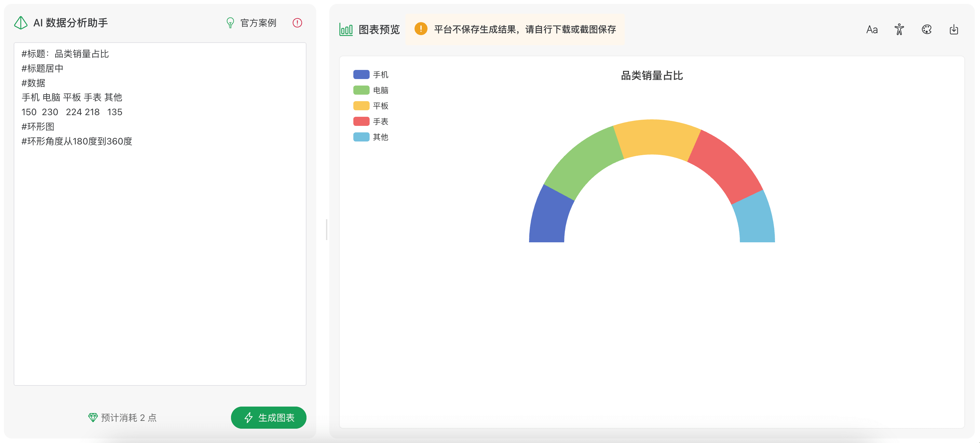Click the 平板 legend label

pos(380,106)
